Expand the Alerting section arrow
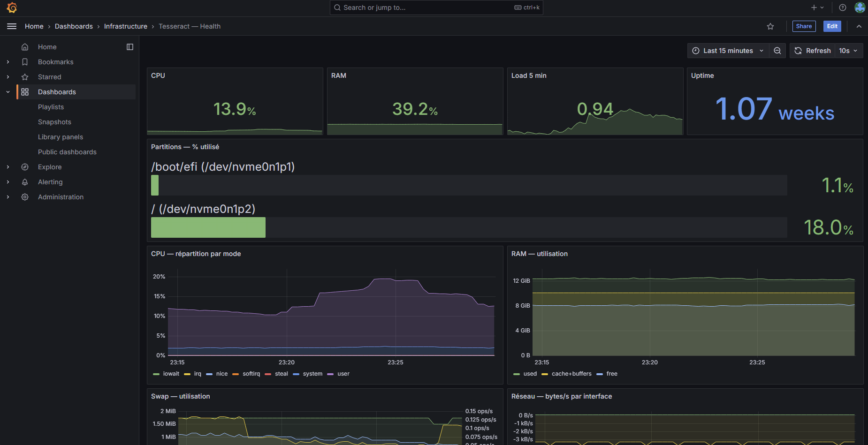This screenshot has width=868, height=445. coord(8,182)
